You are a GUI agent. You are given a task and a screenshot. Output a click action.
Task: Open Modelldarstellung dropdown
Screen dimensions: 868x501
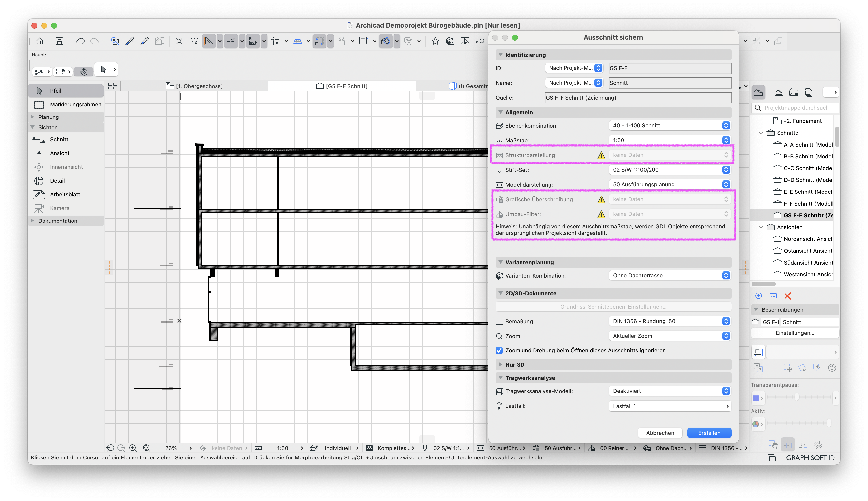[670, 184]
